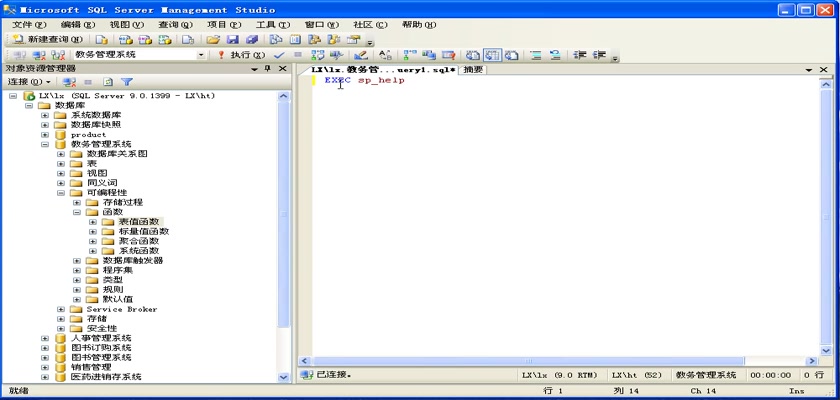The image size is (840, 400).
Task: Click the query editor horizontal scrollbar
Action: coord(528,361)
